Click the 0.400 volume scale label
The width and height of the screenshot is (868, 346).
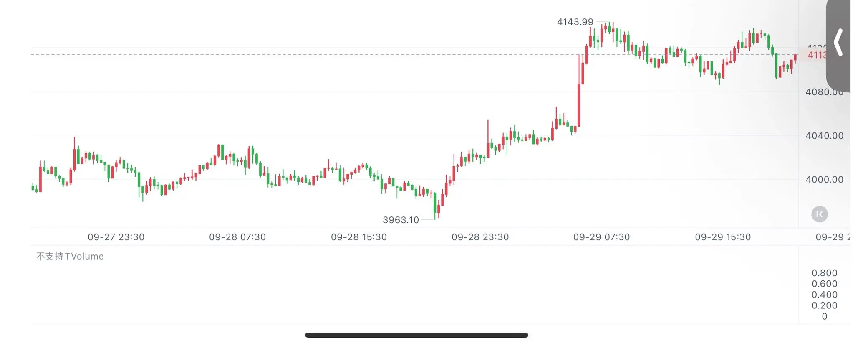[824, 295]
